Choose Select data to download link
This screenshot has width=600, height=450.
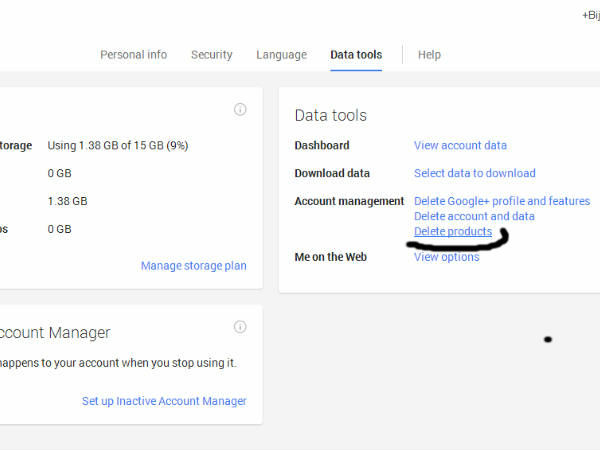point(474,173)
